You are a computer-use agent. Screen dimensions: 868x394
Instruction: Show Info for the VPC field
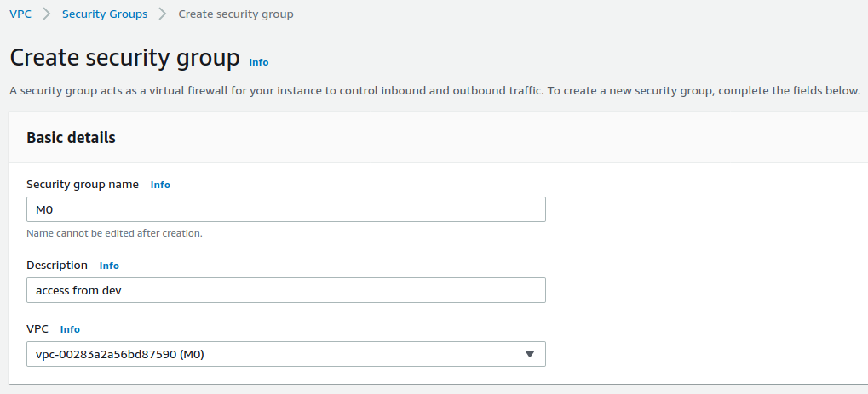click(70, 329)
